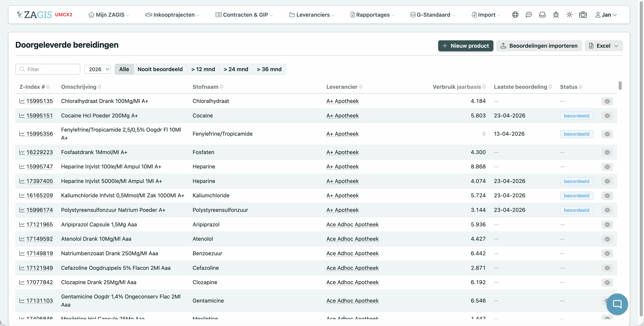Viewport: 644px width, 326px height.
Task: Open the 2026 year dropdown
Action: point(98,69)
